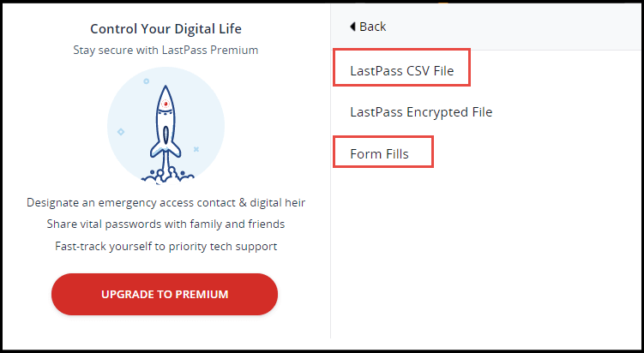Click the small circle decoration above rocket
This screenshot has height=353, width=644.
pyautogui.click(x=147, y=81)
